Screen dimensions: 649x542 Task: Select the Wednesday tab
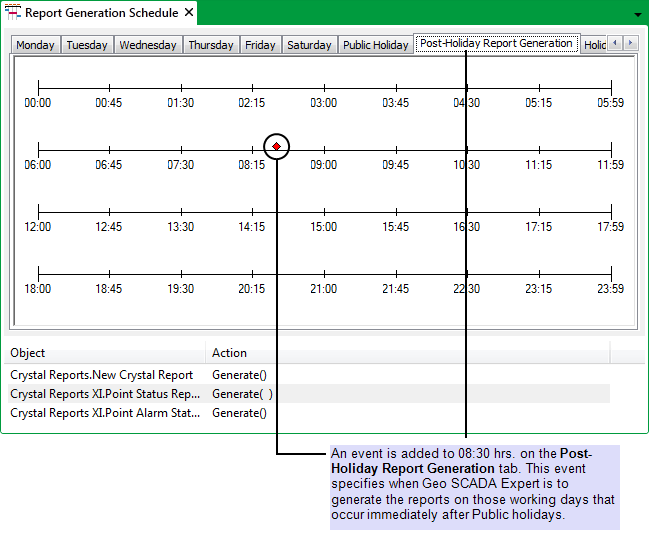click(148, 45)
